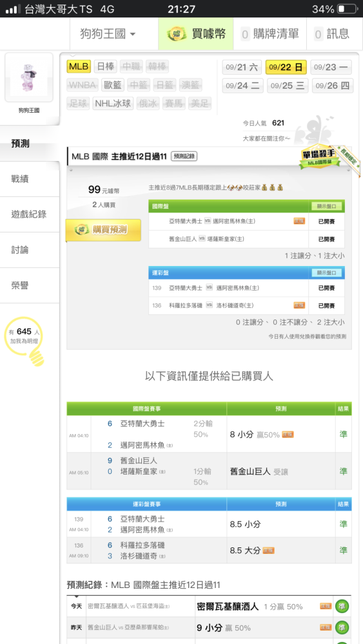Click the 狗狗王國 avatar thumbnail

tap(29, 77)
